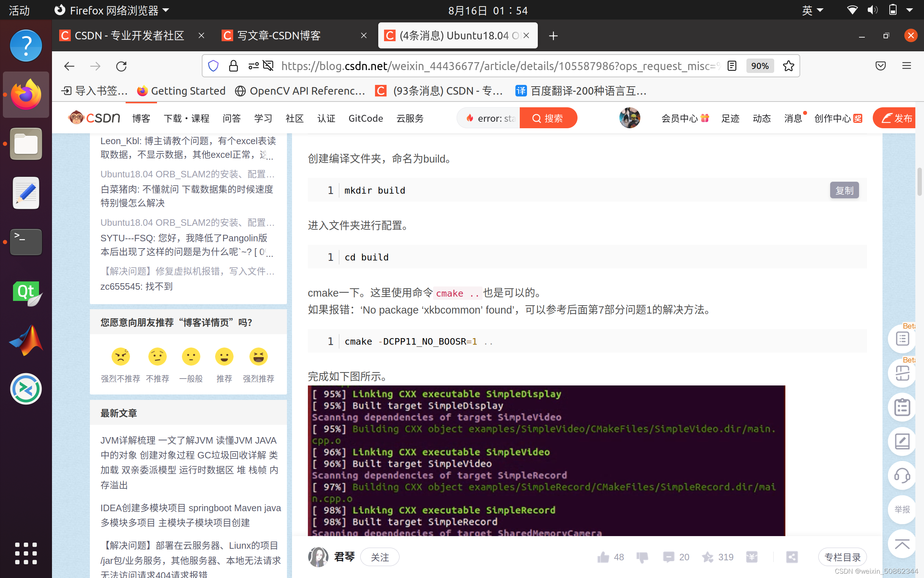Open the OpenCV API Reference bookmark
924x578 pixels.
[x=300, y=91]
